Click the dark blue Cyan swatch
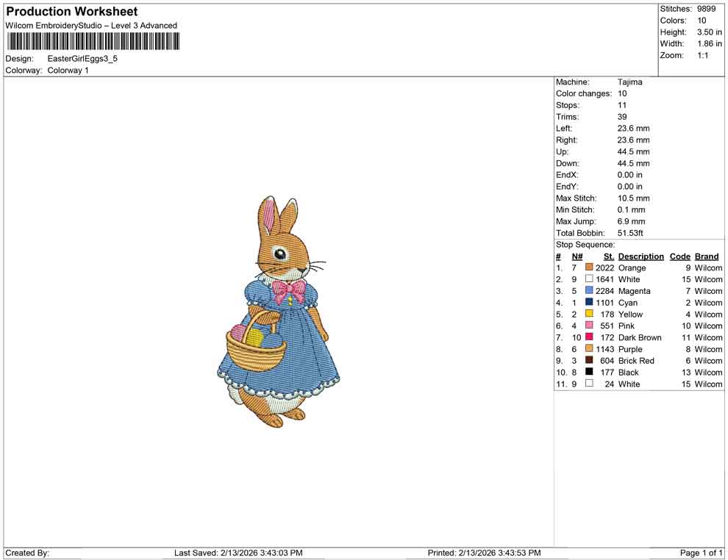728x560 pixels. (589, 303)
